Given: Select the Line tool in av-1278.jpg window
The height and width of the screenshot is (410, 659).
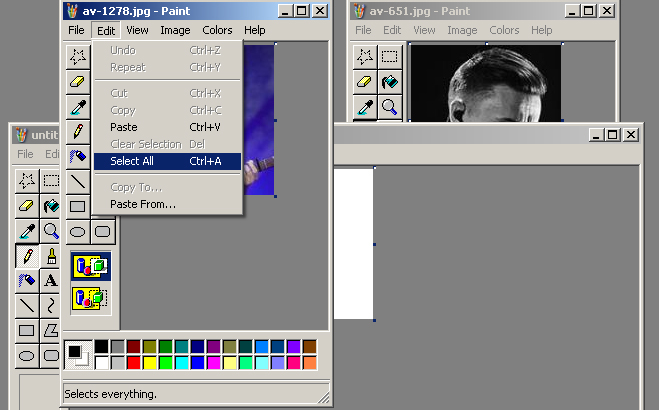Looking at the screenshot, I should 78,181.
